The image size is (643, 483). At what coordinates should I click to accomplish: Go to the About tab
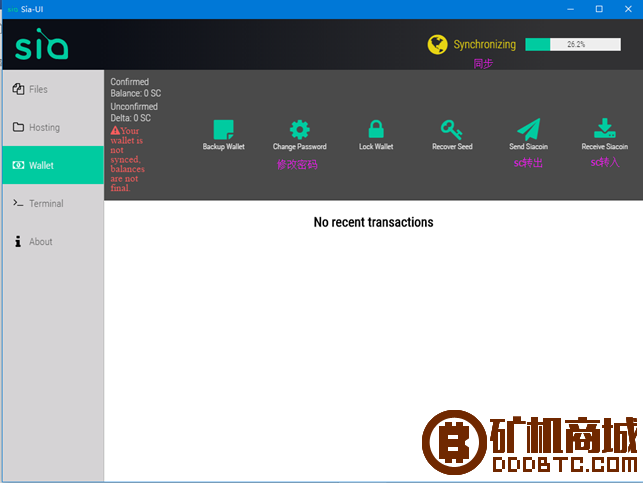[x=53, y=242]
